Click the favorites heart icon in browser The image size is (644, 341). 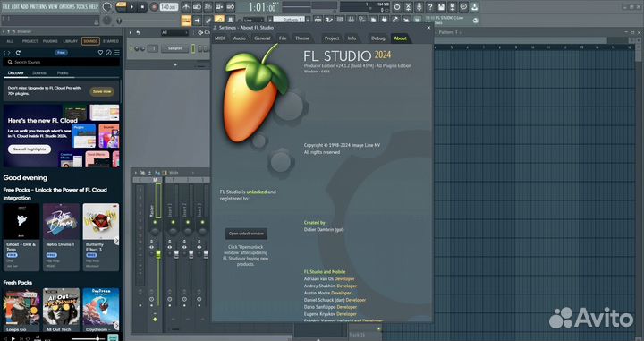(100, 53)
